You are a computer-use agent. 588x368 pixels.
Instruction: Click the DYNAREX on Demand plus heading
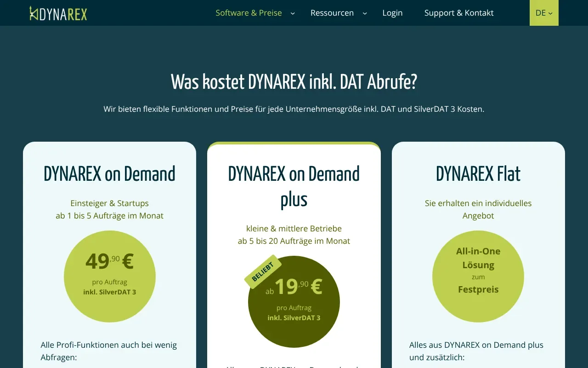click(294, 186)
